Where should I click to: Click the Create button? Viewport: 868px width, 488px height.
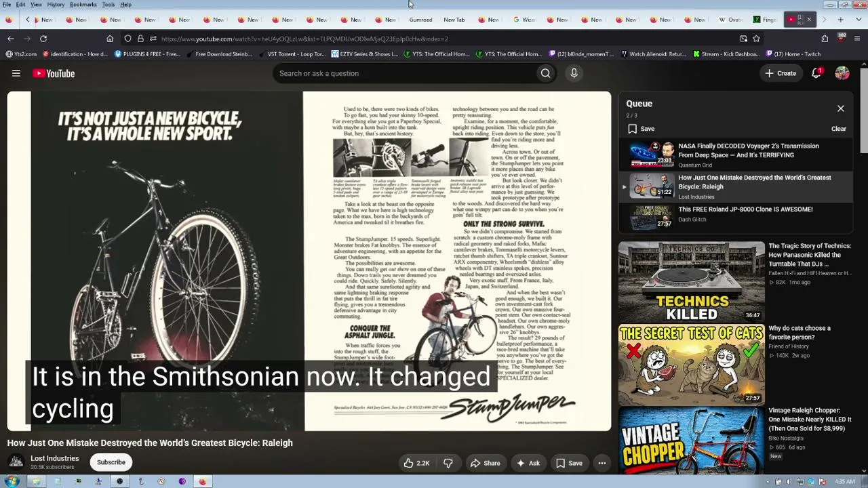(781, 73)
